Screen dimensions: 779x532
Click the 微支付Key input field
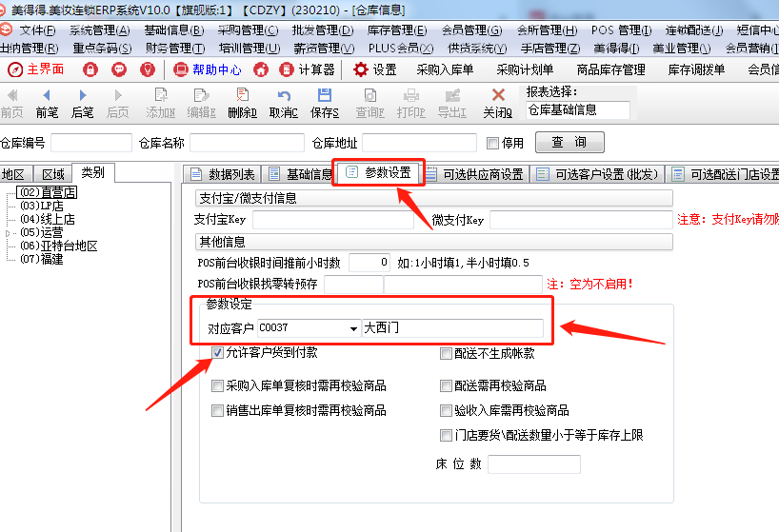click(581, 220)
